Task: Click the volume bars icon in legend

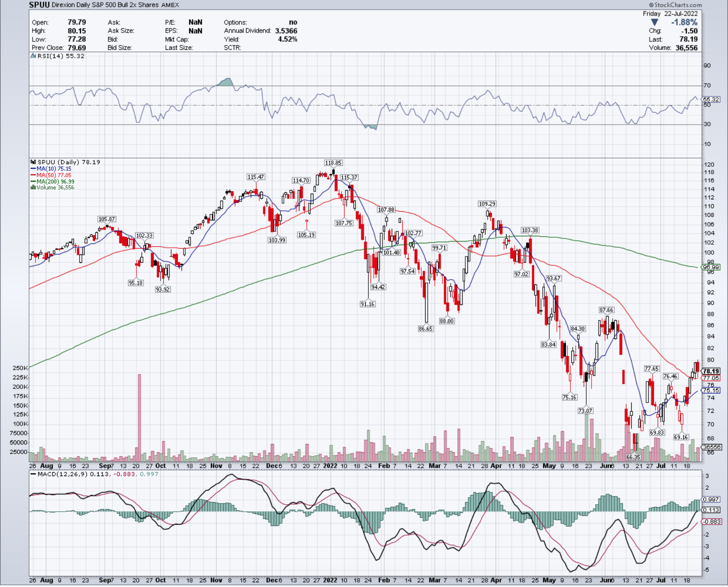Action: click(x=33, y=187)
